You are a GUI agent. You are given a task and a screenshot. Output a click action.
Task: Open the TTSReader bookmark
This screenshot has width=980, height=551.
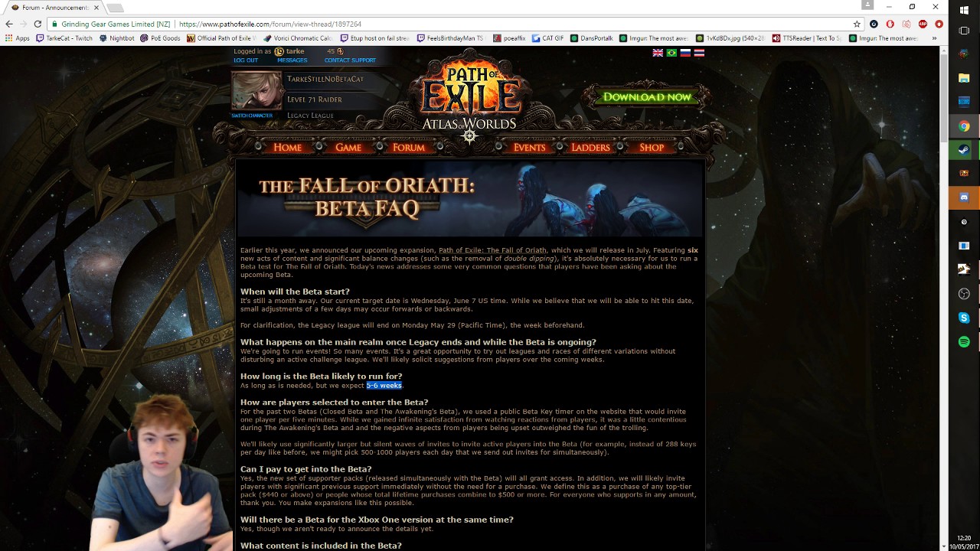click(806, 38)
